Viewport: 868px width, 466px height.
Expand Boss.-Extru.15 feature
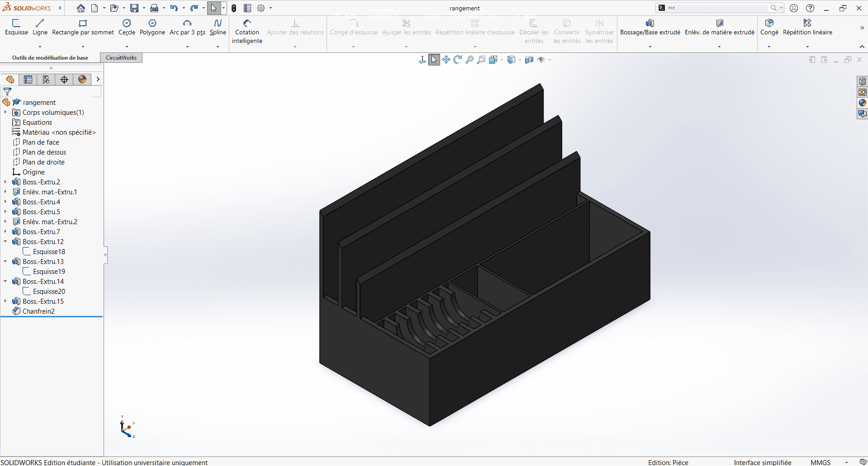pos(5,301)
